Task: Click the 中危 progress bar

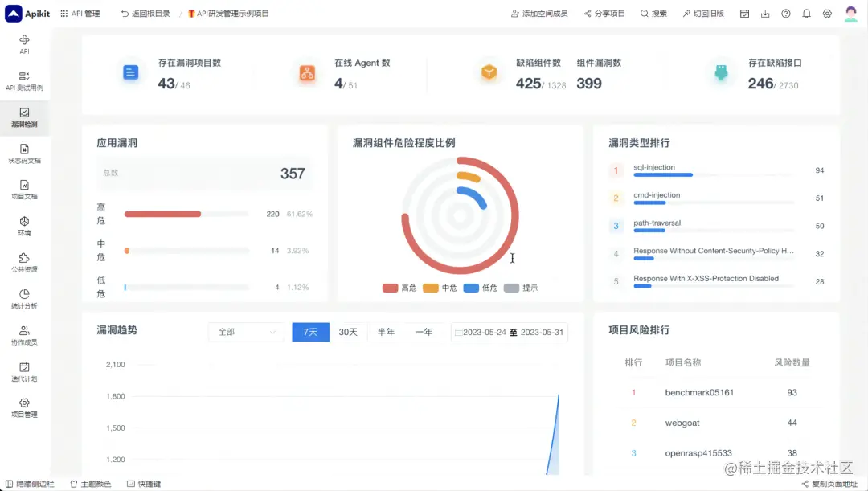Action: tap(186, 251)
